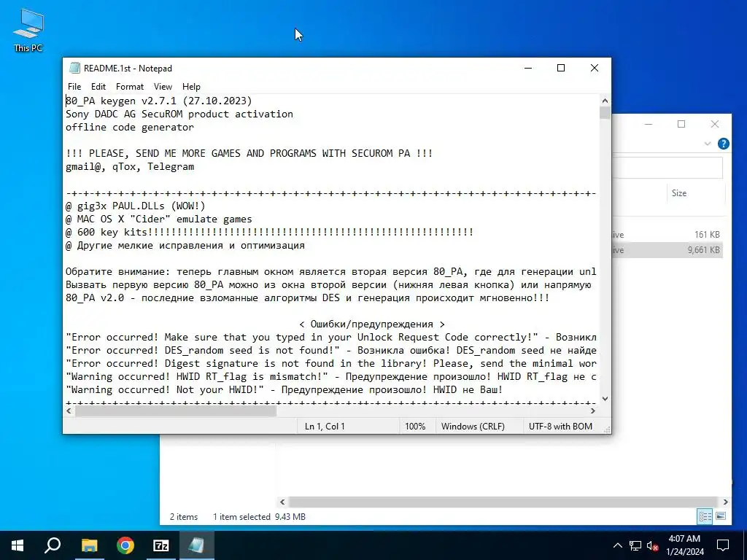Viewport: 747px width, 560px height.
Task: Close the Notepad window
Action: click(594, 68)
